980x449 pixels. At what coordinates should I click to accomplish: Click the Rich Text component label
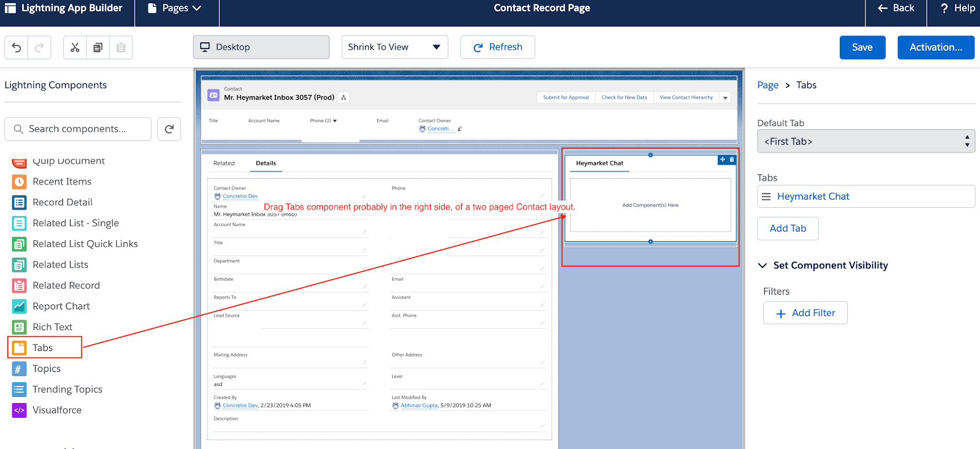pos(53,327)
